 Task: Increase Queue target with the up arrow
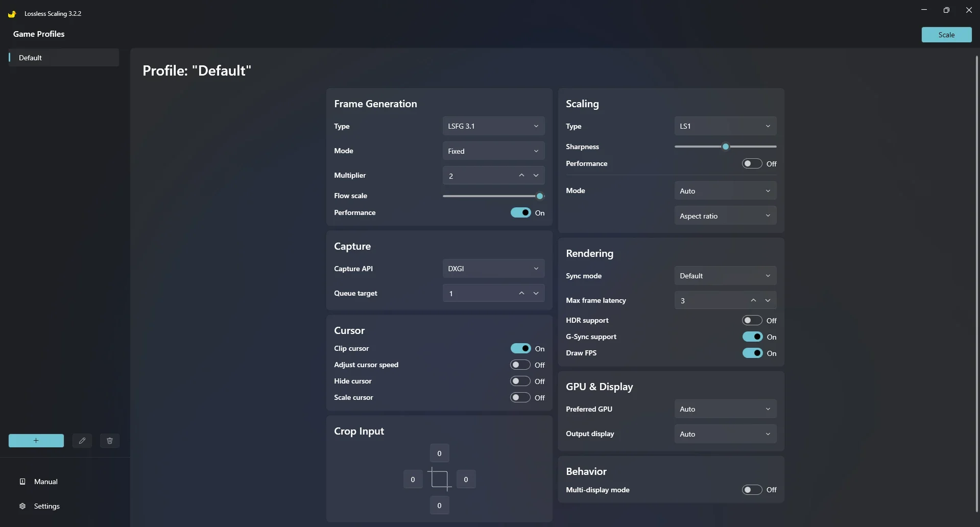(521, 293)
